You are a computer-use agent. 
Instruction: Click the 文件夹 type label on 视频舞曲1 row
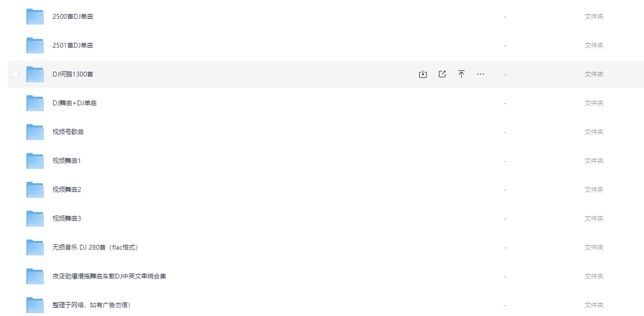(x=594, y=161)
